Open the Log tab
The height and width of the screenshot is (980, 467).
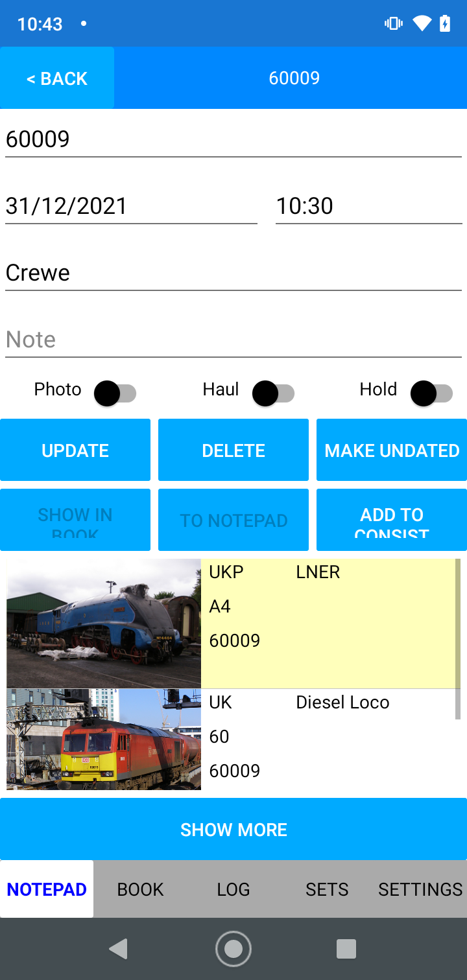[233, 889]
